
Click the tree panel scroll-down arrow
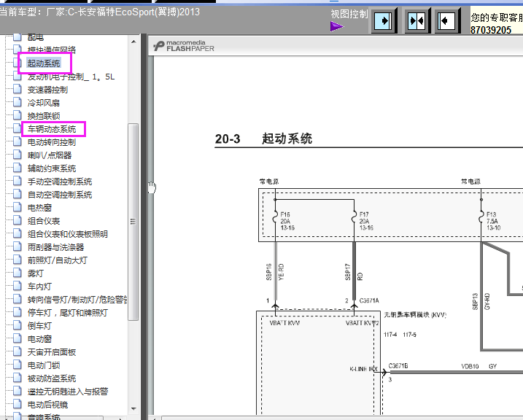133,408
